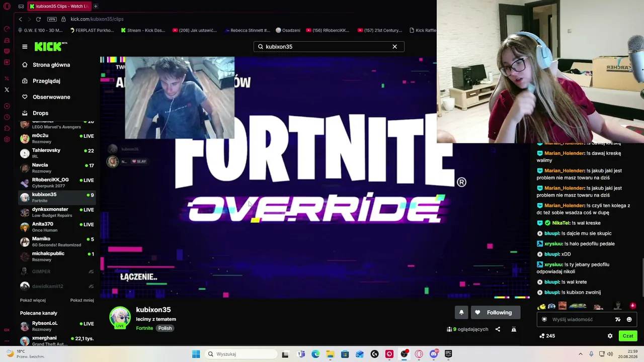Open recommended channel xmerghani
This screenshot has width=644, height=362.
(57, 340)
